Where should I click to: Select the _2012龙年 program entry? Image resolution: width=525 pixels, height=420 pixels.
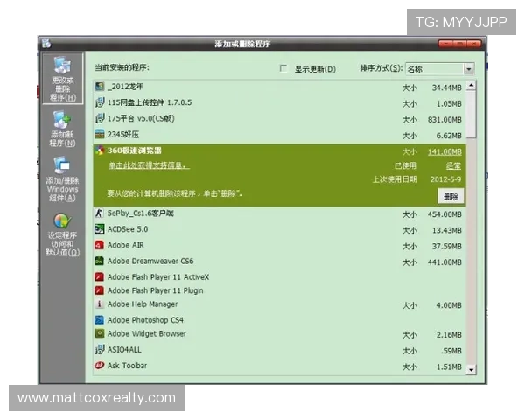(x=279, y=87)
